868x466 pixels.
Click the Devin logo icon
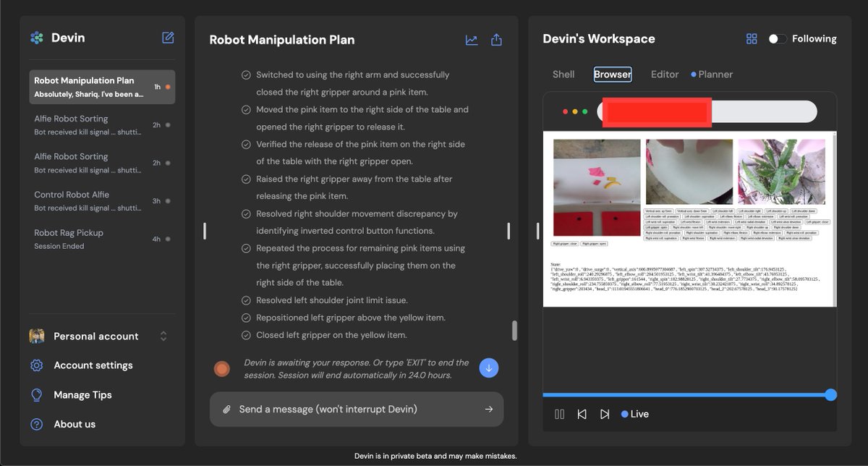coord(37,38)
